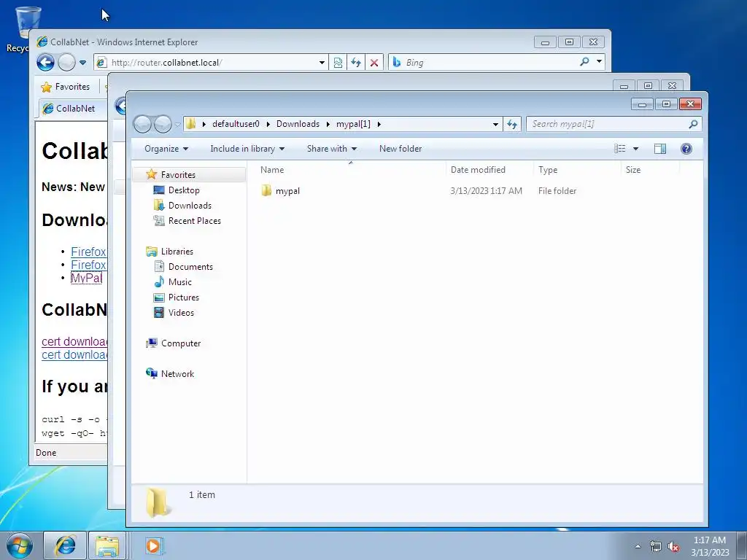Click Explorer back navigation button
Screen dimensions: 747x560
[142, 124]
